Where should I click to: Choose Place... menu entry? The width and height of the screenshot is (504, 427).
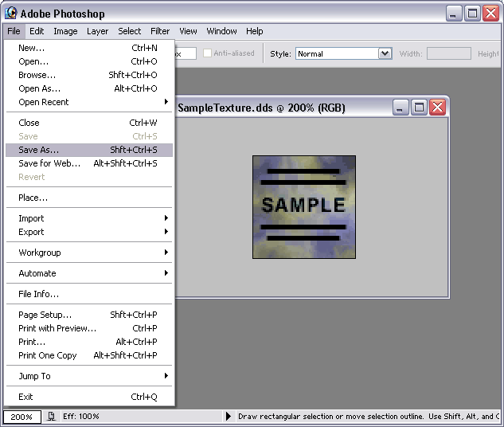[x=89, y=198]
